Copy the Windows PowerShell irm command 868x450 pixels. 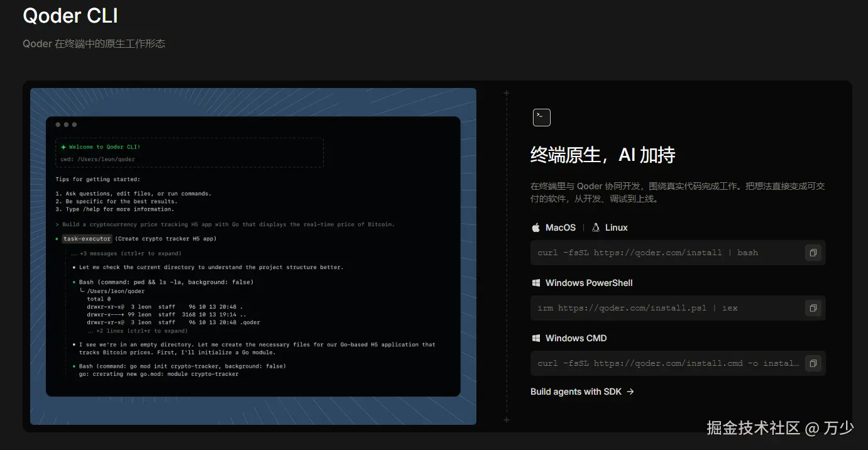pos(813,308)
